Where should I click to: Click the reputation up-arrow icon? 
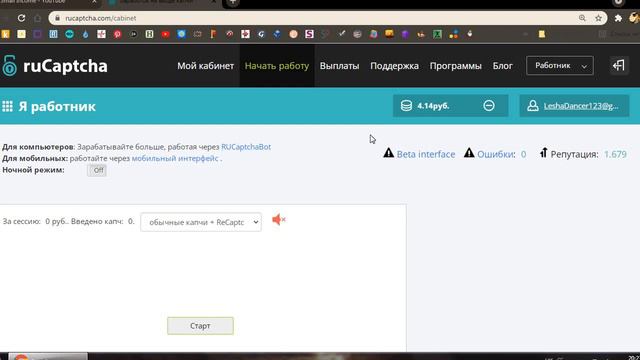[543, 153]
